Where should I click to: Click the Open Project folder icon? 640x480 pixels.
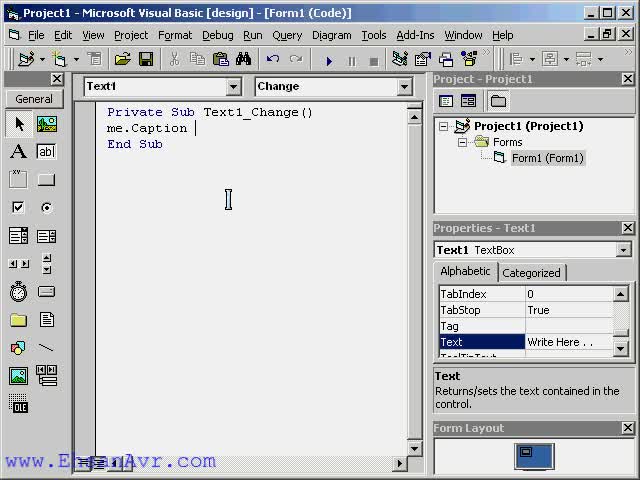point(122,60)
